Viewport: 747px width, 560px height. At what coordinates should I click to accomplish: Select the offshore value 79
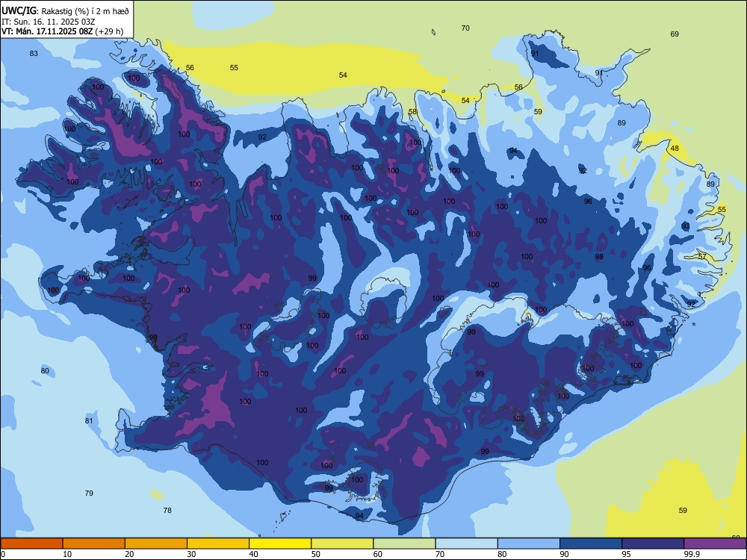89,493
